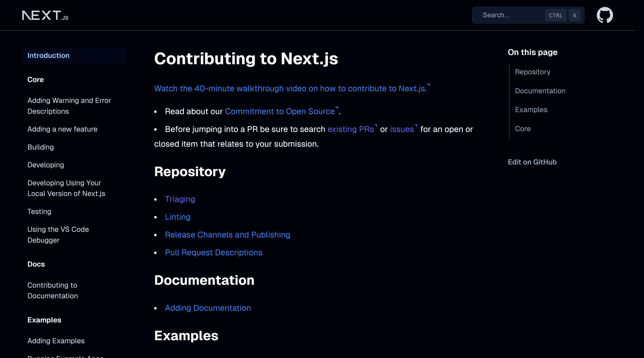Open Contributing to Documentation sidebar item

point(53,290)
